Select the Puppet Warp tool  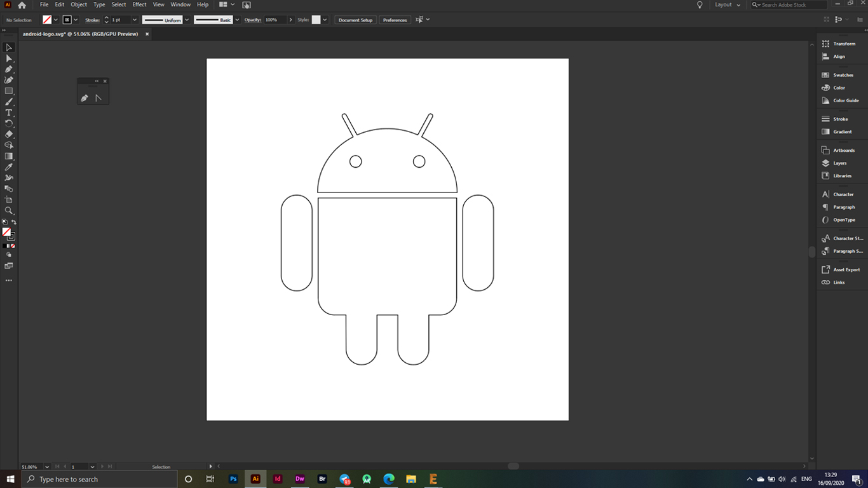(9, 178)
